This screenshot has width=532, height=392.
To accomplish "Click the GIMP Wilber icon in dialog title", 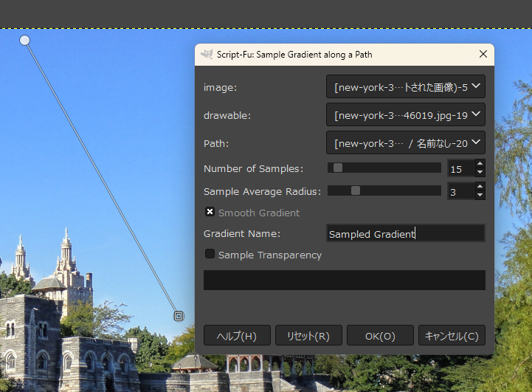I will click(x=207, y=55).
